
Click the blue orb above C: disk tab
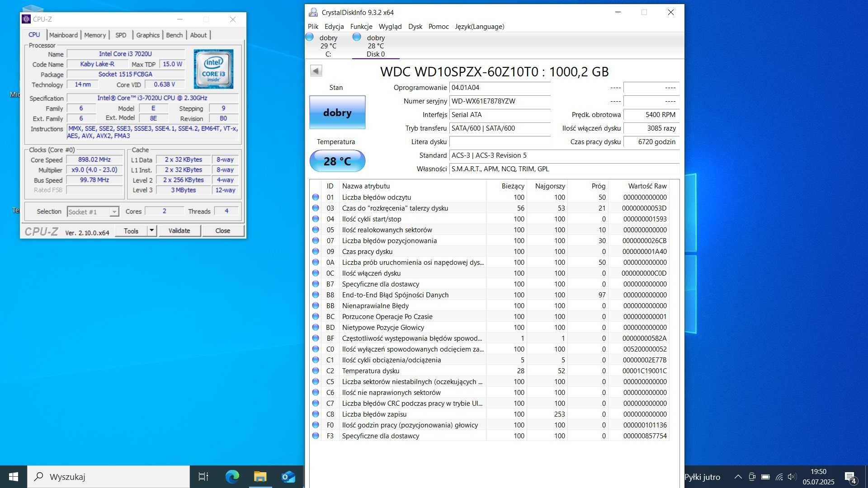point(310,37)
